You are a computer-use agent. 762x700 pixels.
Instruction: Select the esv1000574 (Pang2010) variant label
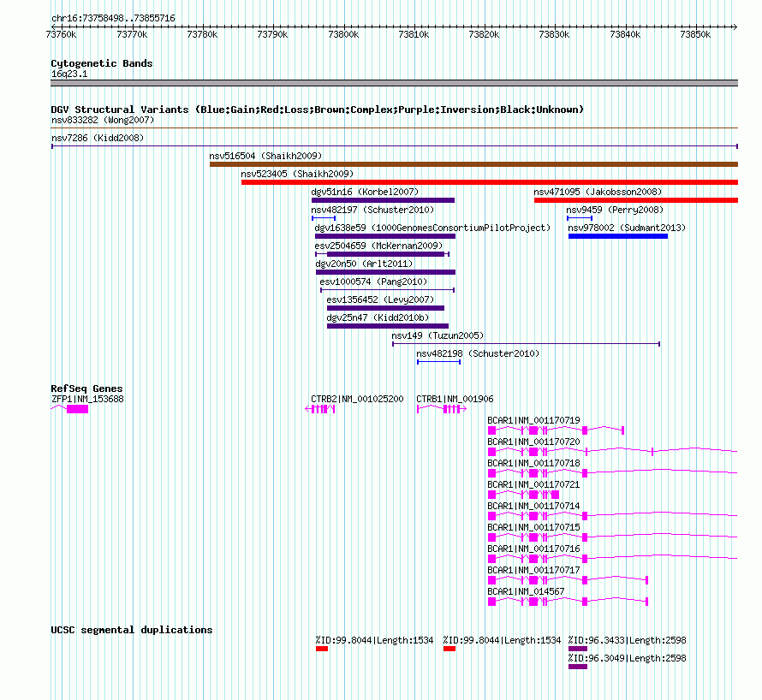[x=373, y=282]
